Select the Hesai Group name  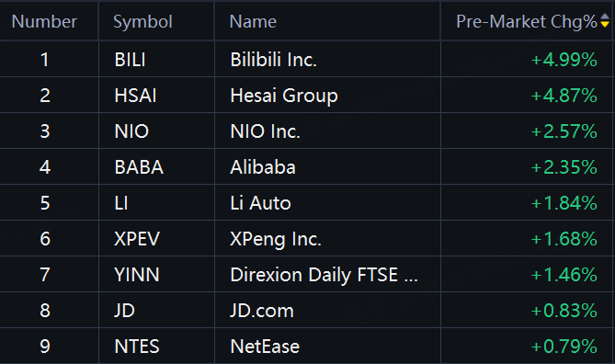coord(284,96)
